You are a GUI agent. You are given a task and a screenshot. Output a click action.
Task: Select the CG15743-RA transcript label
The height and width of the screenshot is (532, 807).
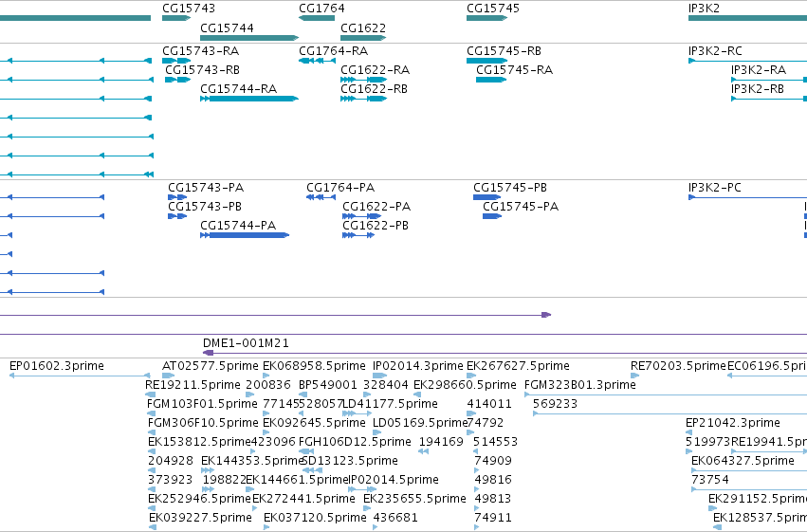tap(201, 51)
